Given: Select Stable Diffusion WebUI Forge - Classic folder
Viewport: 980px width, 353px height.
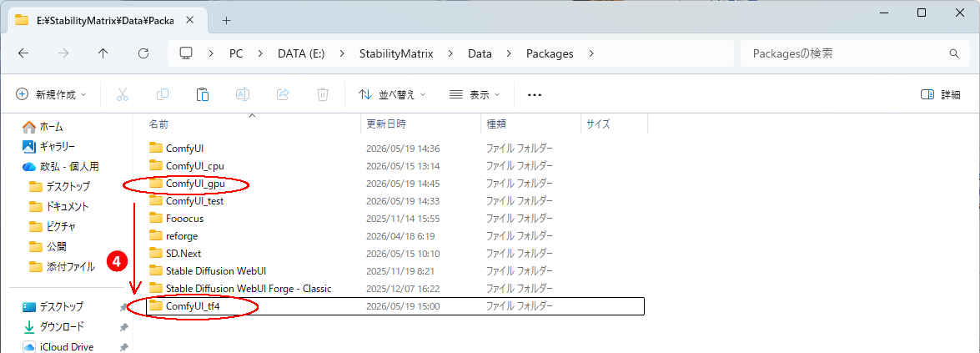Looking at the screenshot, I should (241, 289).
